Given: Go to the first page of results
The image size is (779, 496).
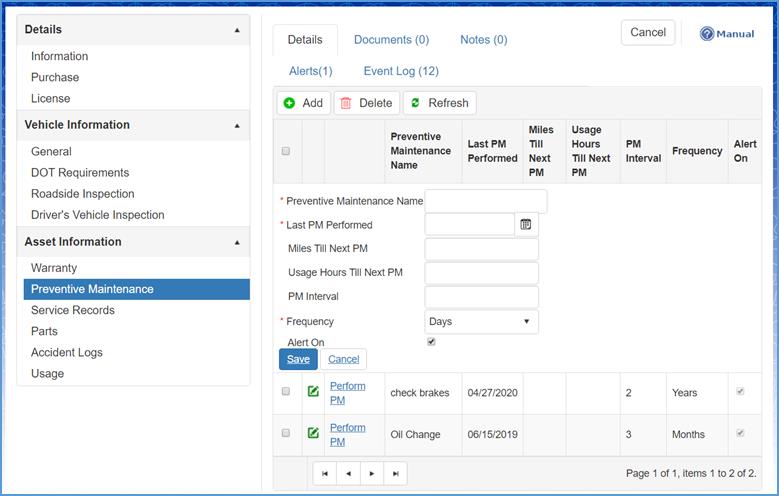Looking at the screenshot, I should click(324, 473).
